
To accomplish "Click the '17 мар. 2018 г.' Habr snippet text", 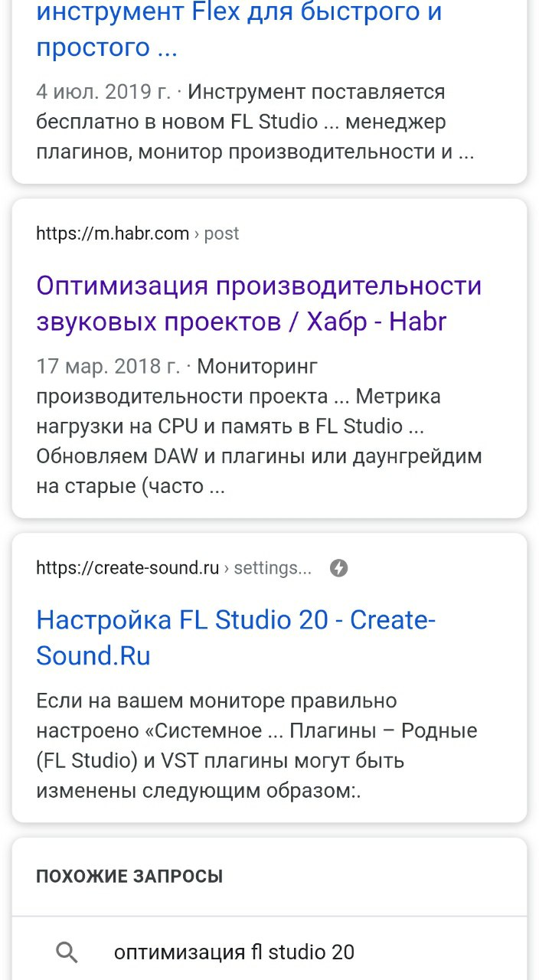I will click(259, 427).
